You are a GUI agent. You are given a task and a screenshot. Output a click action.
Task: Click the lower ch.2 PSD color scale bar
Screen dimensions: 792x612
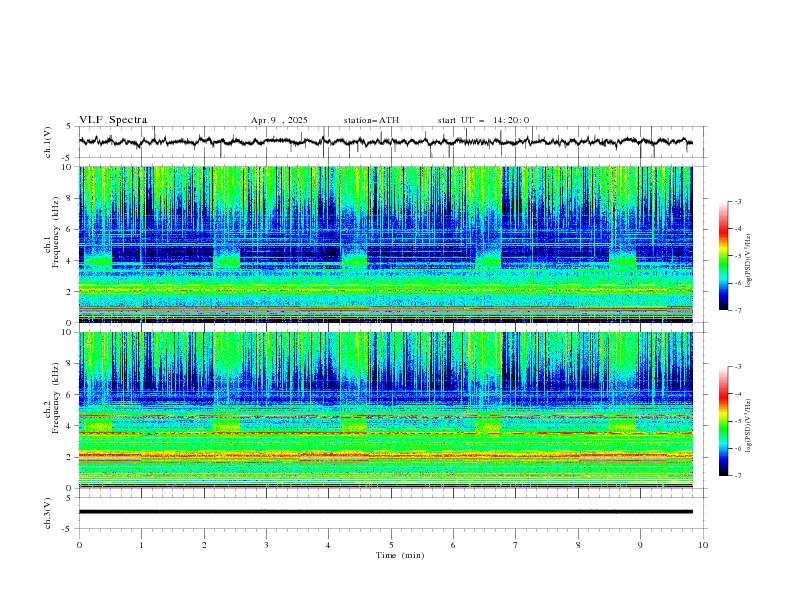pyautogui.click(x=723, y=421)
